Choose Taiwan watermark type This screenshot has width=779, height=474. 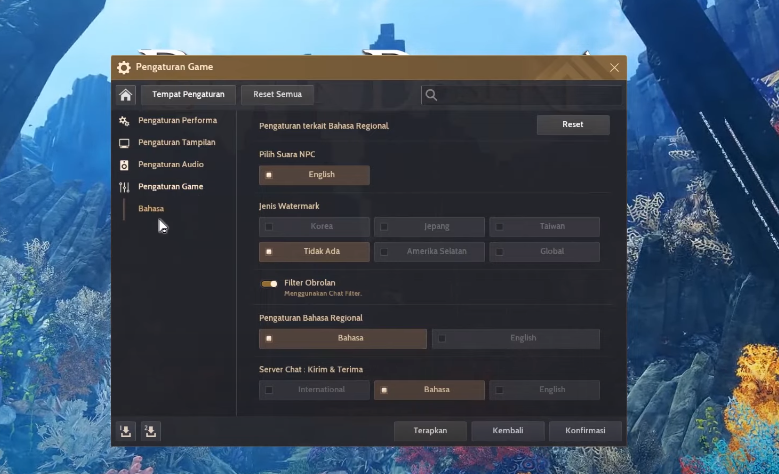click(x=545, y=227)
